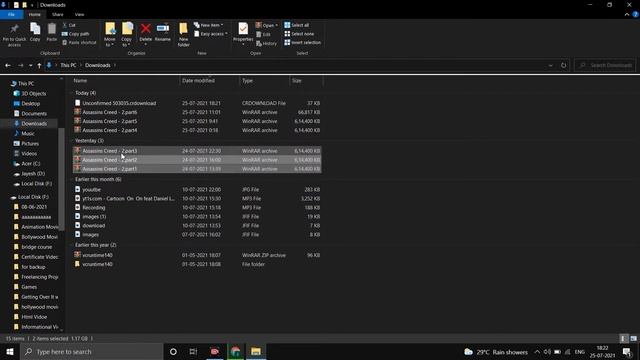640x360 pixels.
Task: Click the red Delete icon
Action: point(145,29)
